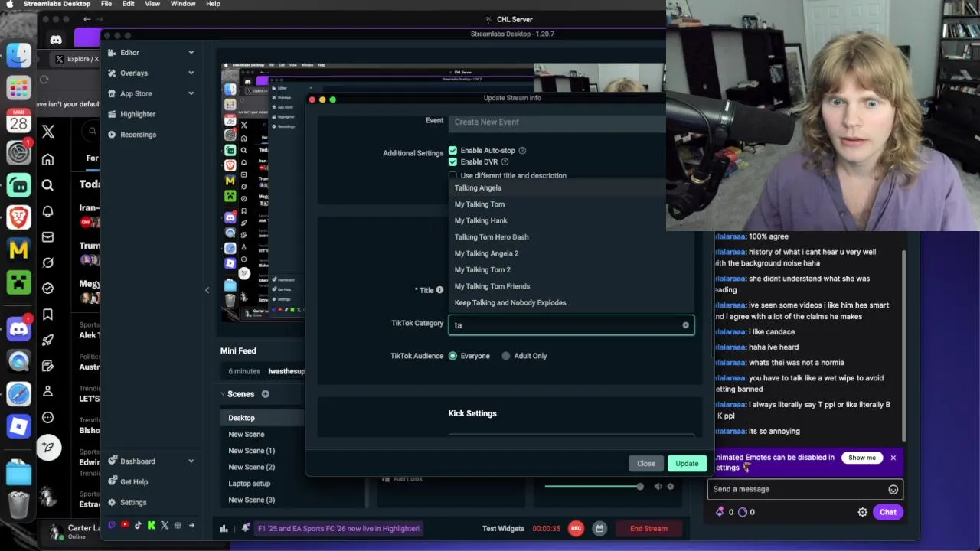Adjust the mixer volume slider
This screenshot has height=551, width=980.
593,487
